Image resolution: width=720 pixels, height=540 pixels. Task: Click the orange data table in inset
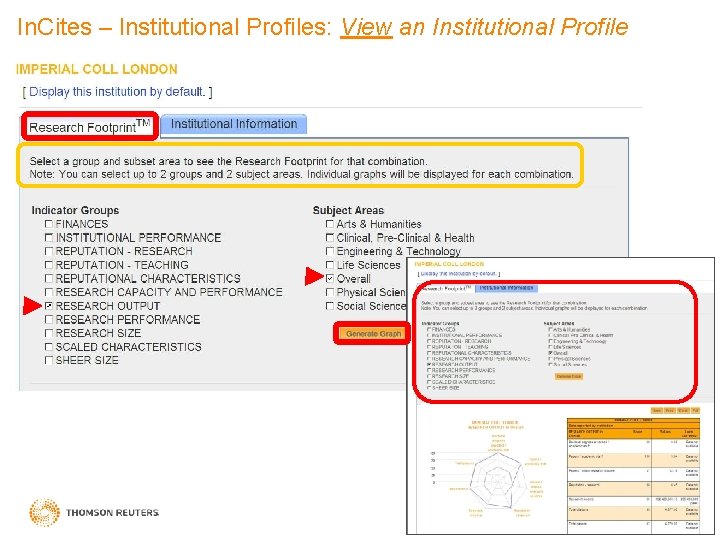click(x=634, y=475)
